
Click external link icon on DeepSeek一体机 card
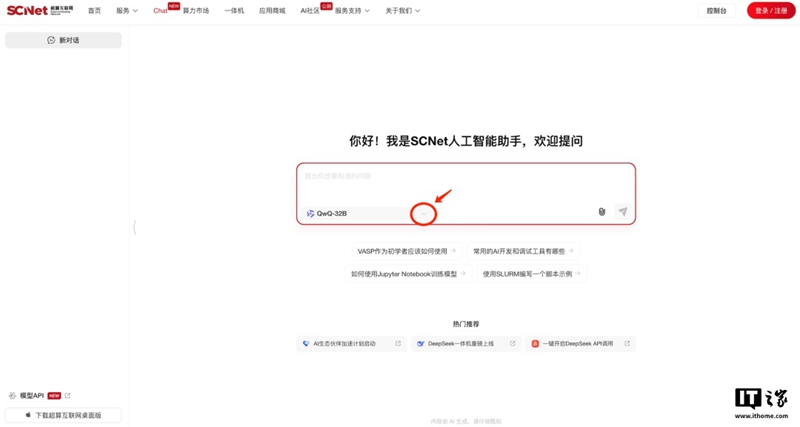click(x=513, y=344)
